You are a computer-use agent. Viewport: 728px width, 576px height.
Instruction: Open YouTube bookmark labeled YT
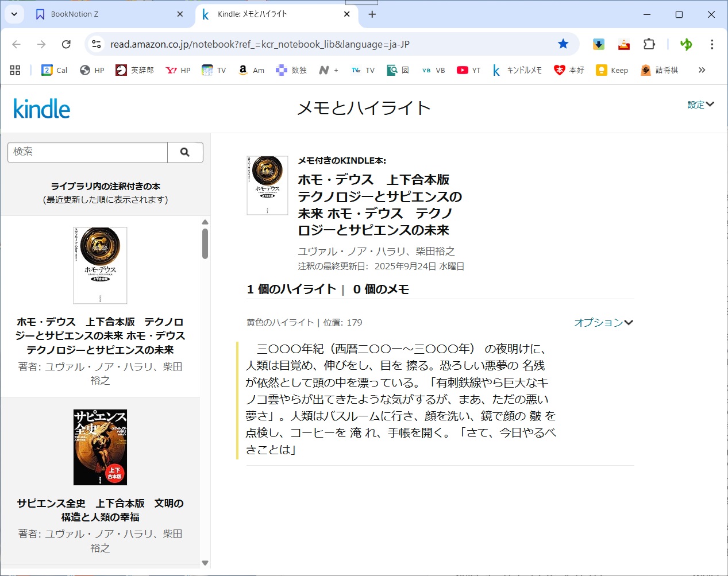click(468, 70)
